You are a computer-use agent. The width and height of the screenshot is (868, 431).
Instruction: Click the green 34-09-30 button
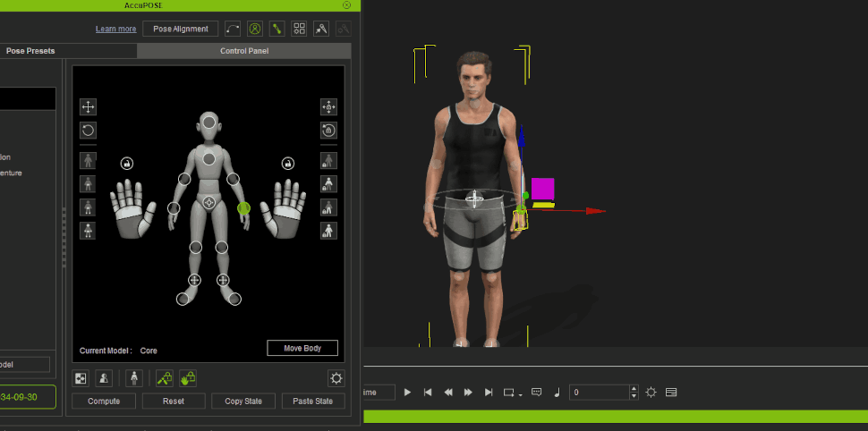(x=27, y=397)
